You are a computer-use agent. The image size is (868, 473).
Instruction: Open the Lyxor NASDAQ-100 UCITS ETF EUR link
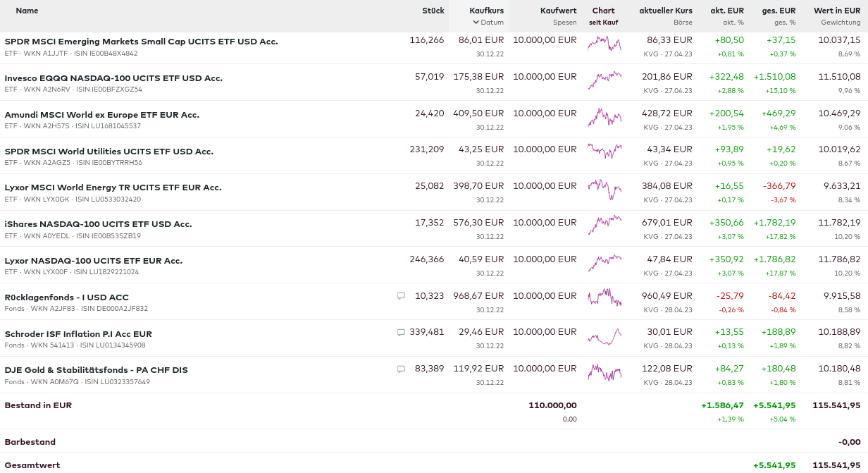(93, 261)
